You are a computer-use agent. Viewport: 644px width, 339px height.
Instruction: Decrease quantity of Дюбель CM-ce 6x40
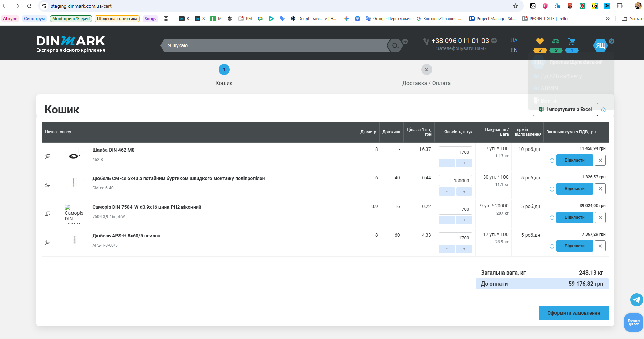point(447,192)
